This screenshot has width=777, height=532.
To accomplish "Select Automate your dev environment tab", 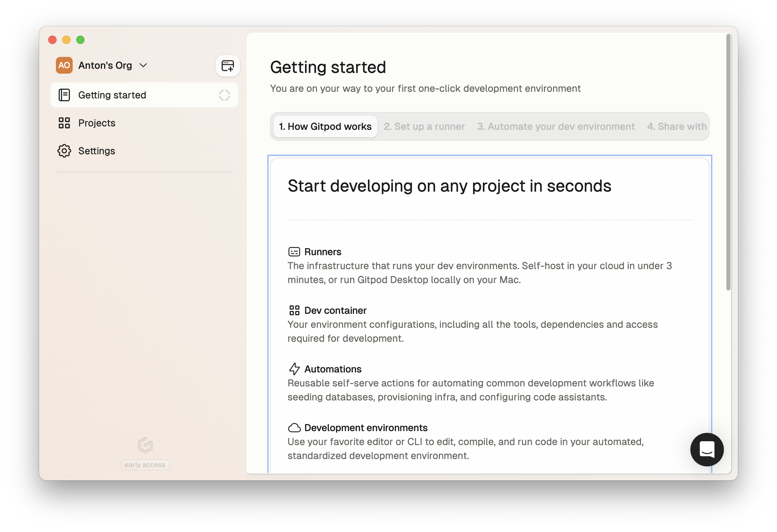I will click(556, 126).
